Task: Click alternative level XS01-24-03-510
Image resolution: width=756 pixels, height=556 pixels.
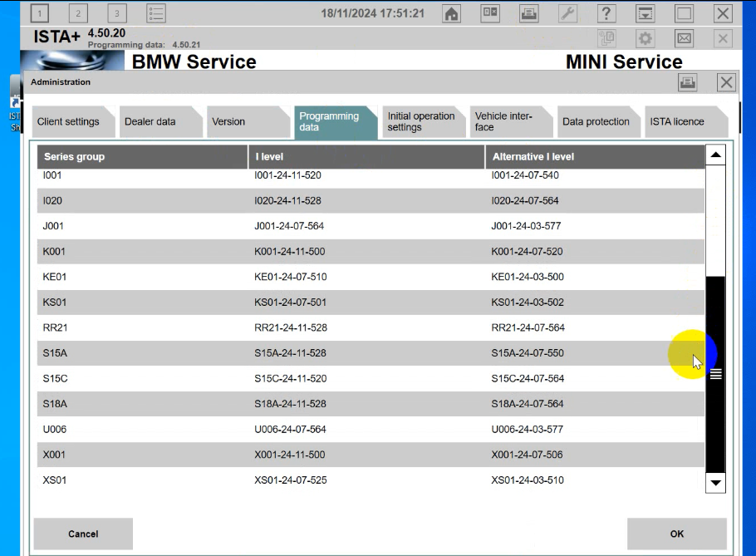Action: point(528,480)
